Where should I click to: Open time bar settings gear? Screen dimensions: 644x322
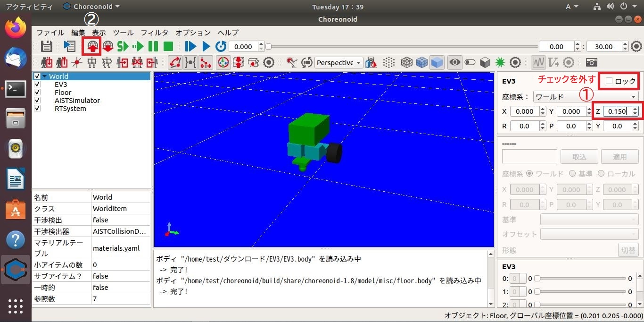coord(636,46)
